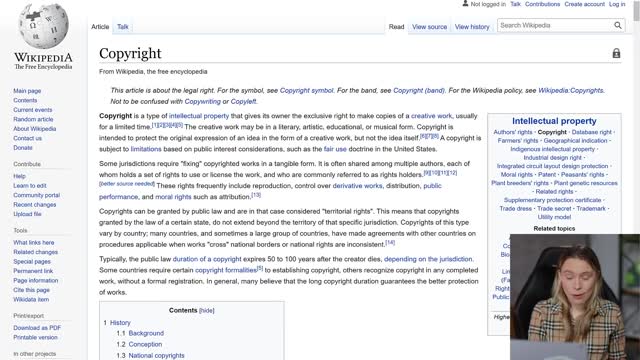The height and width of the screenshot is (360, 640).
Task: Open the Copyright (band) link
Action: coord(419,90)
